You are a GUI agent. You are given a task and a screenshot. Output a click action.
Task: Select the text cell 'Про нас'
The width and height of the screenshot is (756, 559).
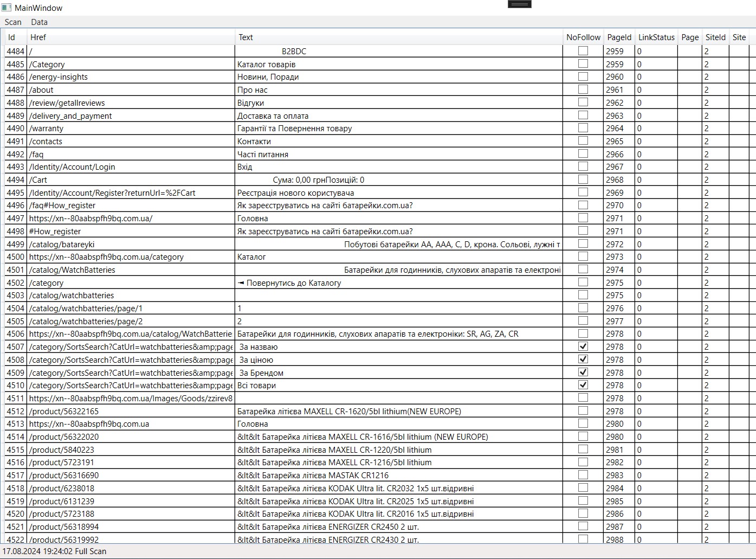[399, 89]
